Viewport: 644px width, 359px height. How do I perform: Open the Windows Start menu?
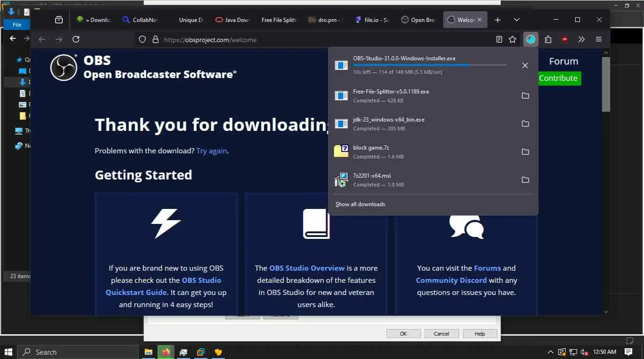click(x=8, y=352)
